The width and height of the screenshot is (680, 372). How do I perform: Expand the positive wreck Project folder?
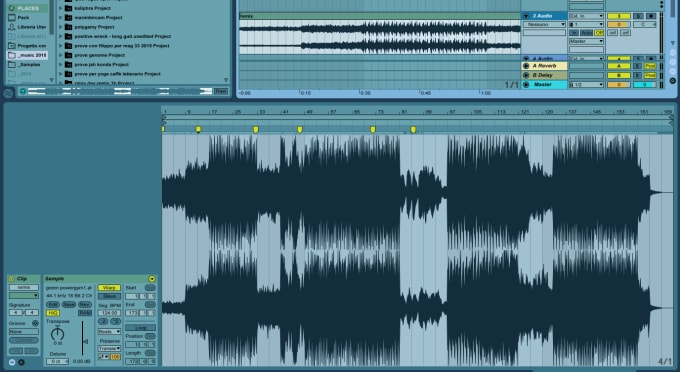61,36
